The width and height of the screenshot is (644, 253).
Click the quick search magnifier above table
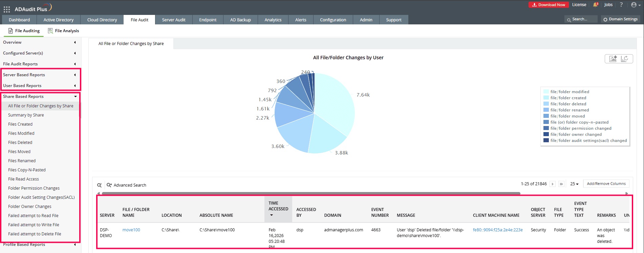click(x=99, y=185)
